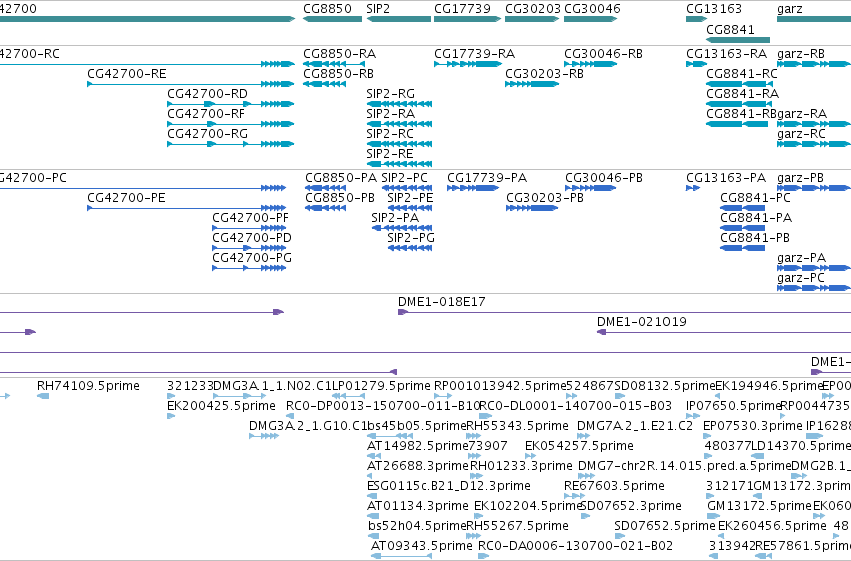Select transcript CG8841-RA
The height and width of the screenshot is (561, 851).
(x=739, y=104)
